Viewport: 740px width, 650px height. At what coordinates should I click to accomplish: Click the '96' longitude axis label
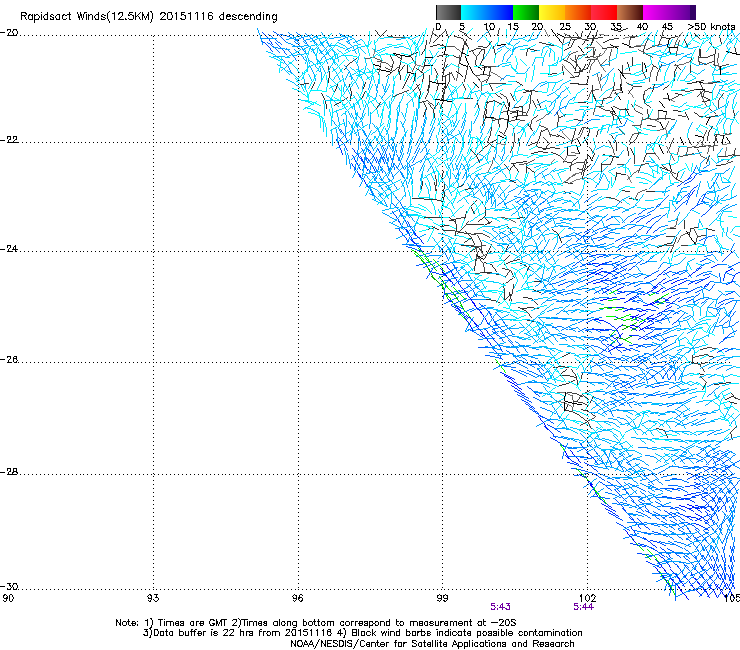tap(297, 599)
